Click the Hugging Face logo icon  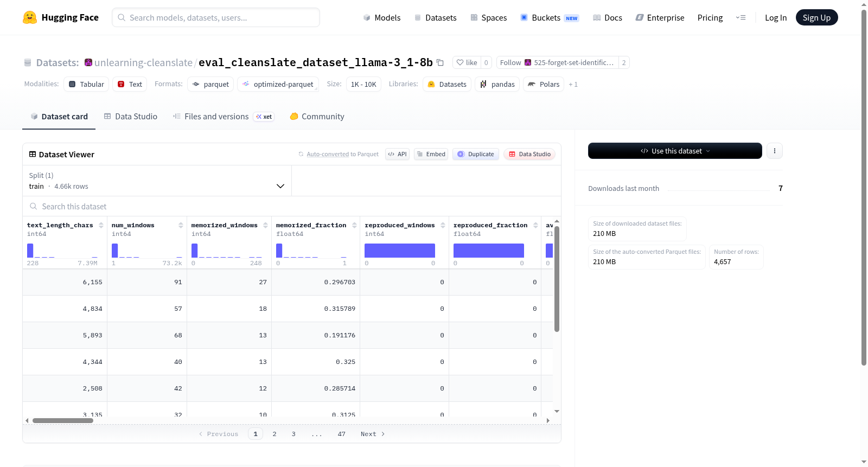[30, 17]
